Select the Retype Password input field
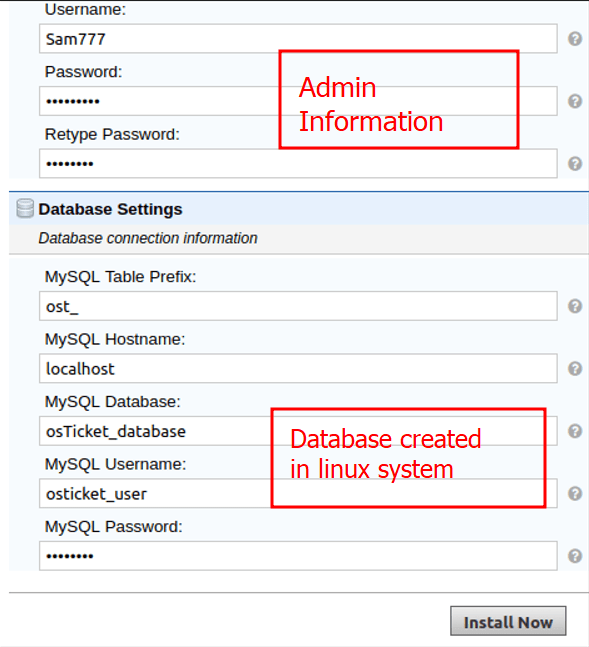 coord(298,163)
